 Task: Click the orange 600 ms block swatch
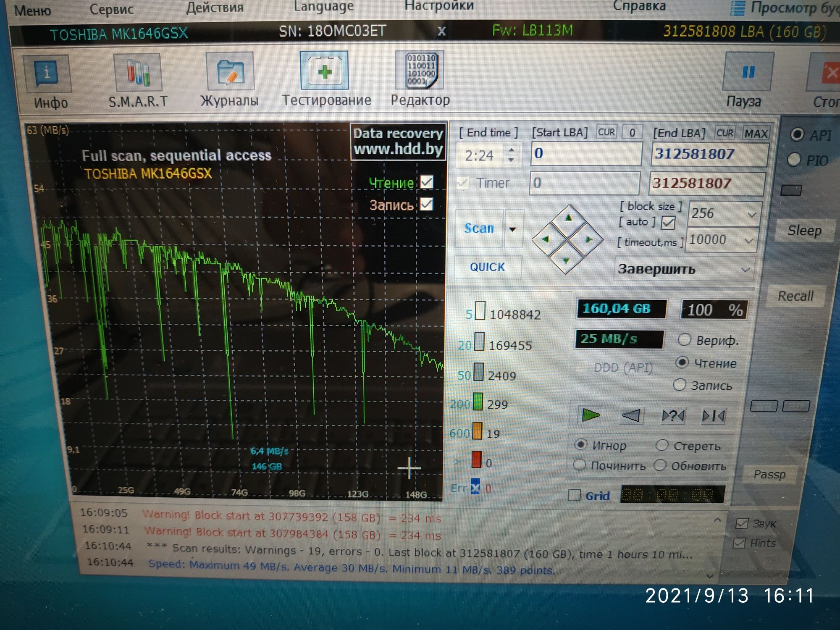point(477,431)
